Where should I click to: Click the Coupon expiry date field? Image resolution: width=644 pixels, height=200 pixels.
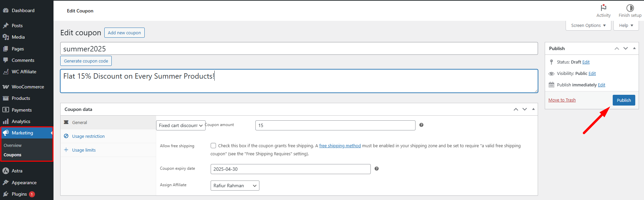click(291, 169)
